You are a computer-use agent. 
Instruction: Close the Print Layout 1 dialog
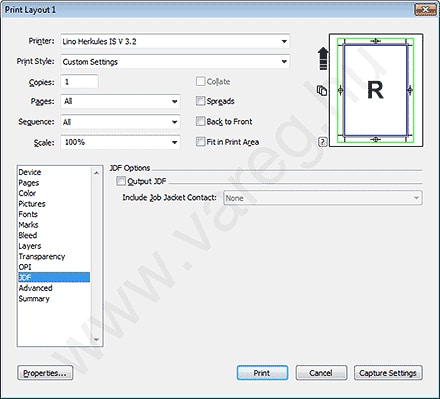point(425,10)
